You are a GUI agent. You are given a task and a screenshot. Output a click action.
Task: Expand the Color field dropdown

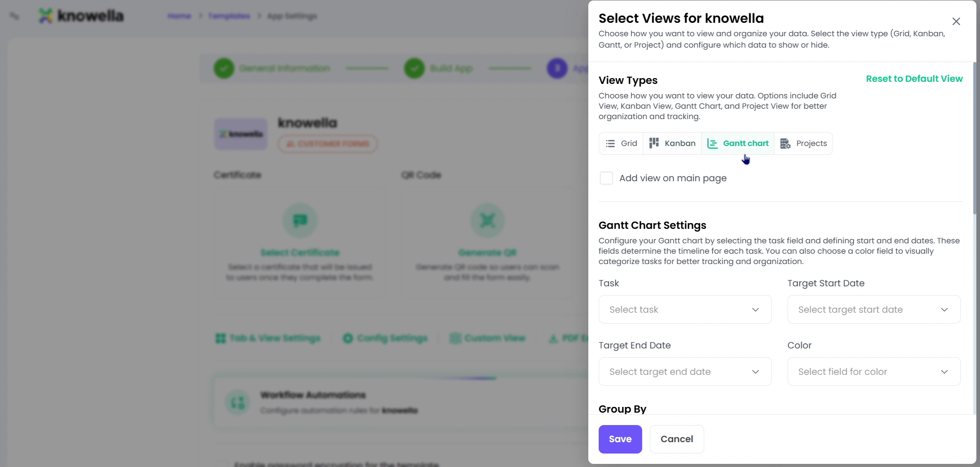pyautogui.click(x=874, y=372)
